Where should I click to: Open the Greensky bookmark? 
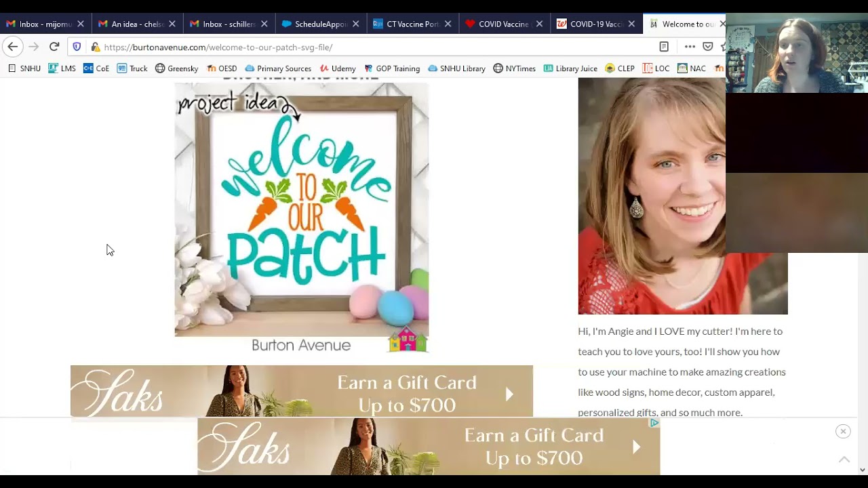pyautogui.click(x=176, y=68)
